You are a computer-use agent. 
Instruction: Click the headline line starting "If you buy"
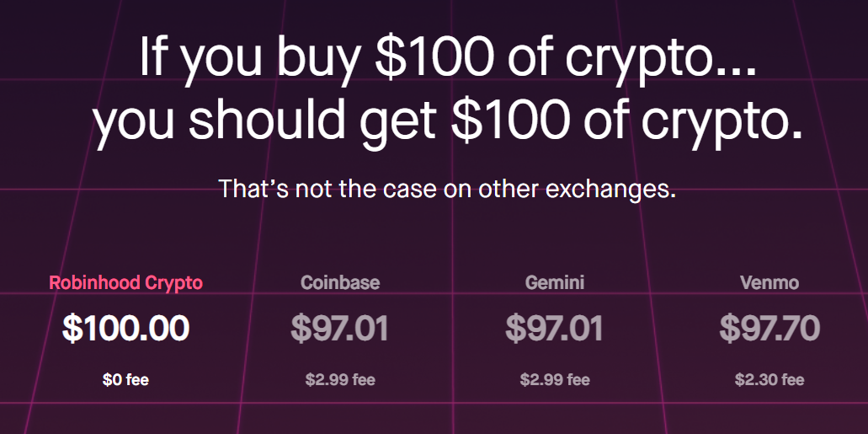447,57
